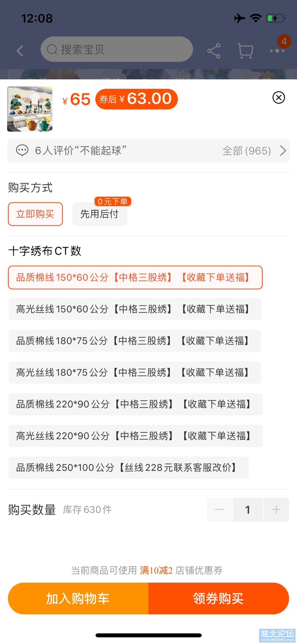Open the shopping cart icon
The image size is (297, 644).
[x=245, y=51]
